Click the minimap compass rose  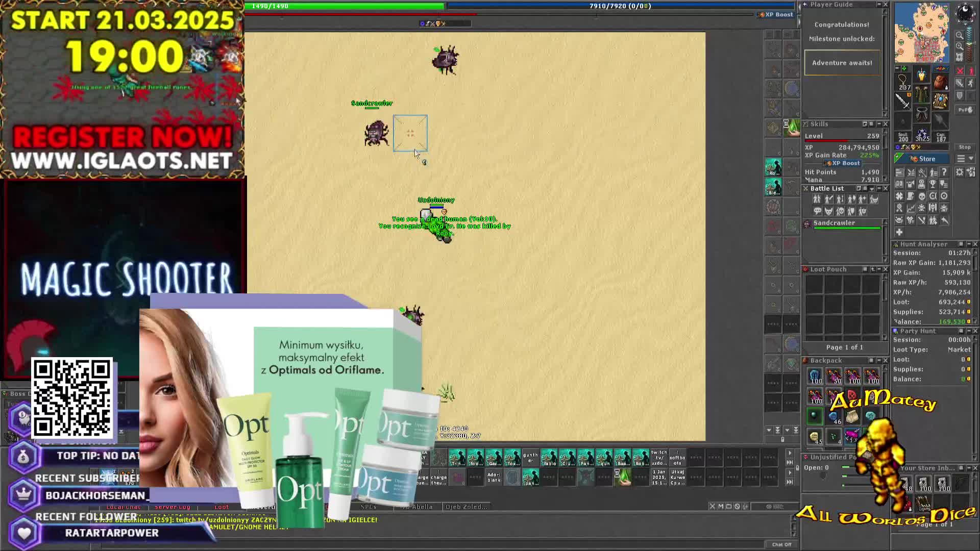[x=965, y=13]
